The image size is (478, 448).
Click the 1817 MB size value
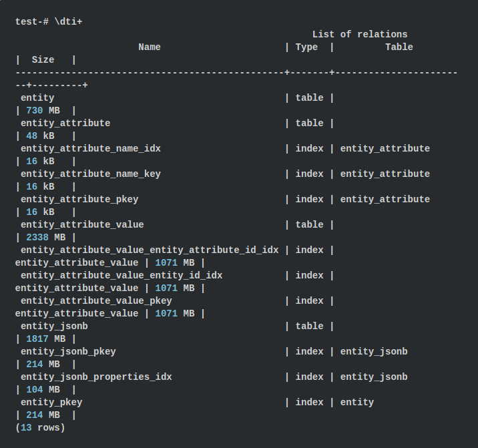(45, 339)
